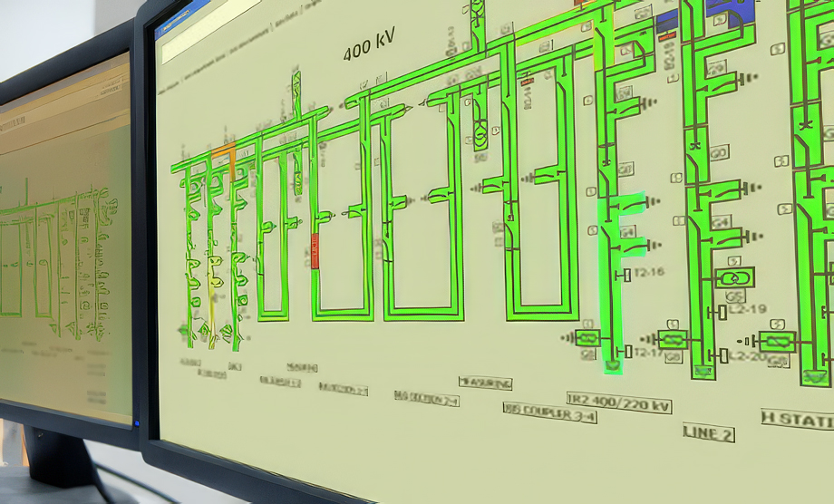Screen dimensions: 834x504
Task: Open the LINE 2 bay label
Action: [709, 432]
